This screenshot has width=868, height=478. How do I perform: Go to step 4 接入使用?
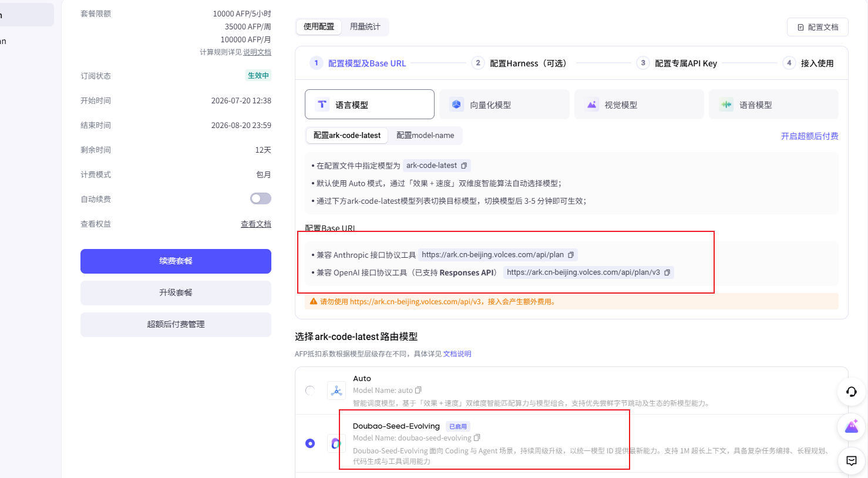[x=808, y=63]
